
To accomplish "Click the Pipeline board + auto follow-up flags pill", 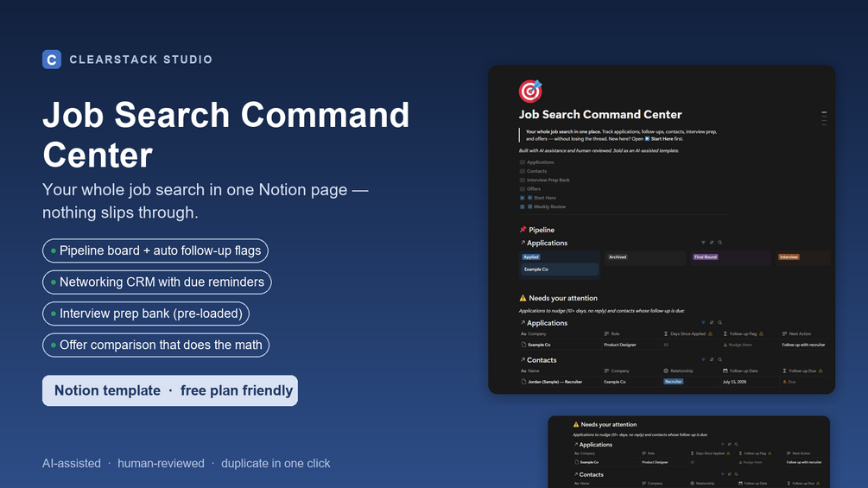I will [x=155, y=250].
